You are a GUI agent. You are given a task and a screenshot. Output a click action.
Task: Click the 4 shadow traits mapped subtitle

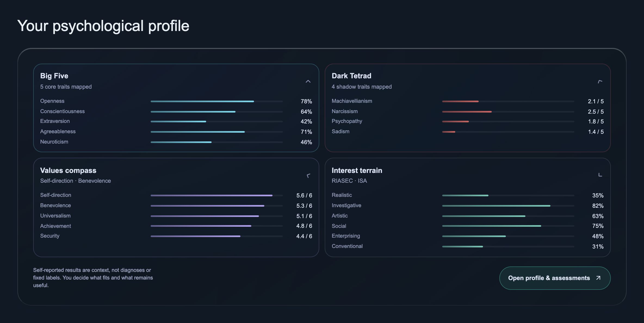pos(362,87)
